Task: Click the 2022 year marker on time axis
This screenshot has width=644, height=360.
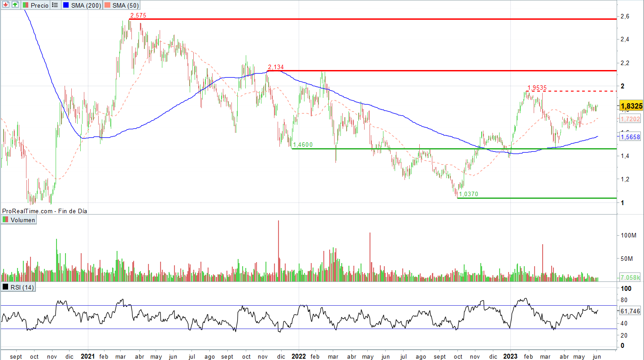Action: [298, 356]
